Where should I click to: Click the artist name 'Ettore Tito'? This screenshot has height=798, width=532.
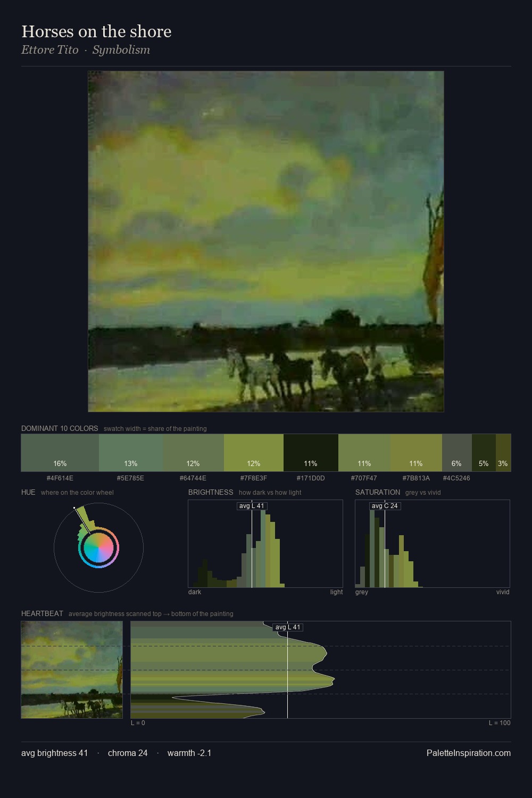[x=49, y=49]
